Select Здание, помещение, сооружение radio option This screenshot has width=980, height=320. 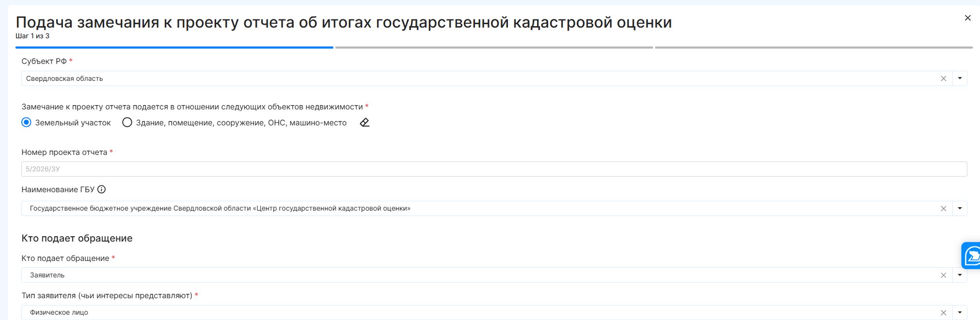[127, 122]
